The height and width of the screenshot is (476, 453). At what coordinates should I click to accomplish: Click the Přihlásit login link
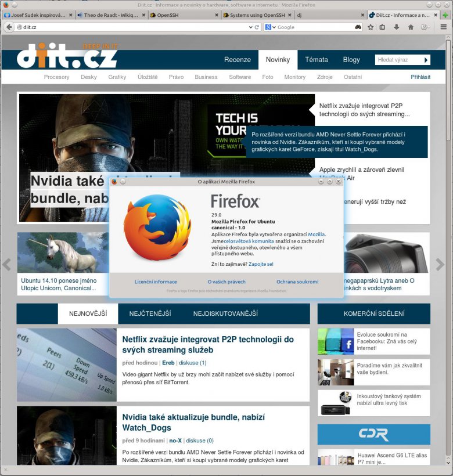point(420,77)
